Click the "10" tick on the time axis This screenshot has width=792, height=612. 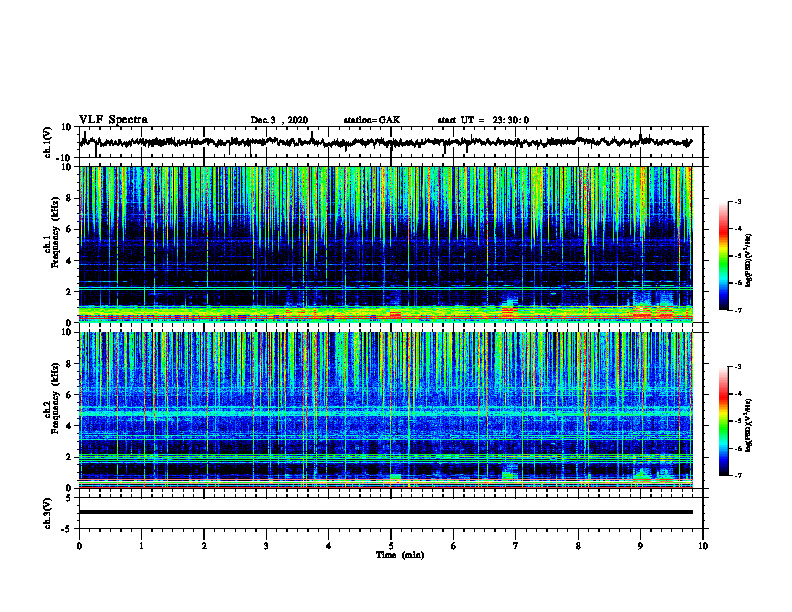tap(703, 546)
